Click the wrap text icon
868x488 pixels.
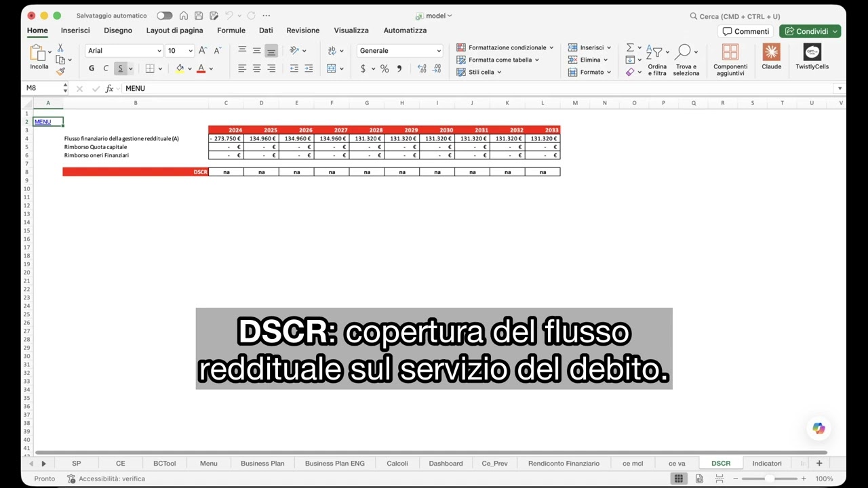[332, 50]
